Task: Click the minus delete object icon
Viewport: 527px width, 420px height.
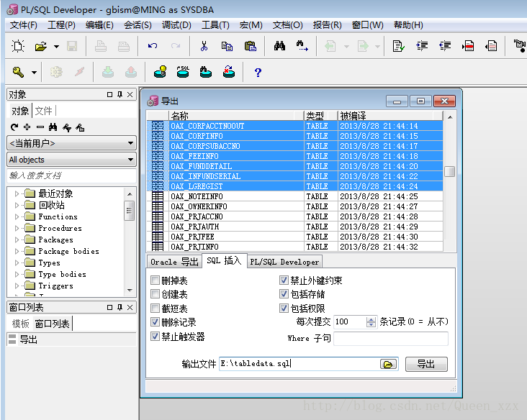Action: (x=40, y=127)
